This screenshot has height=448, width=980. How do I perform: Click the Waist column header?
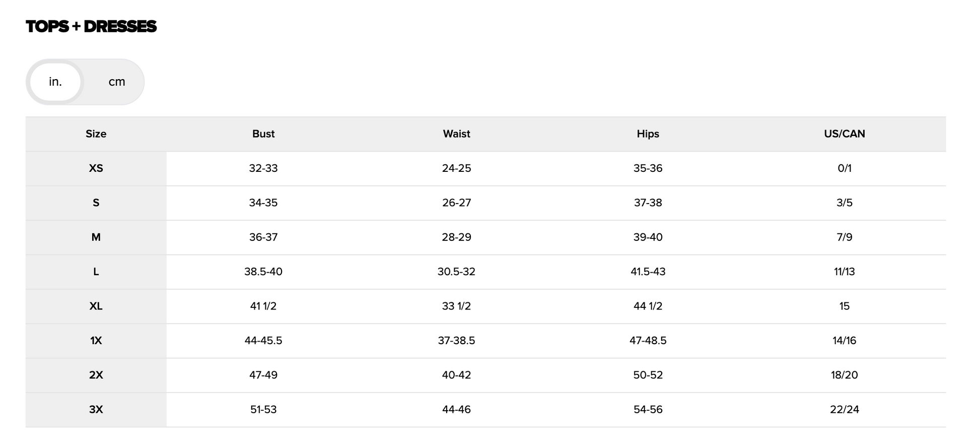pyautogui.click(x=456, y=134)
